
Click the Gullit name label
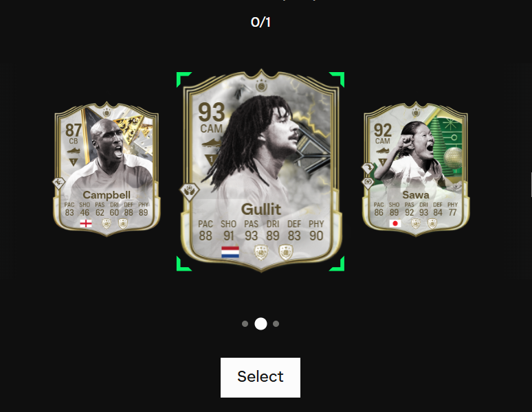tap(261, 209)
